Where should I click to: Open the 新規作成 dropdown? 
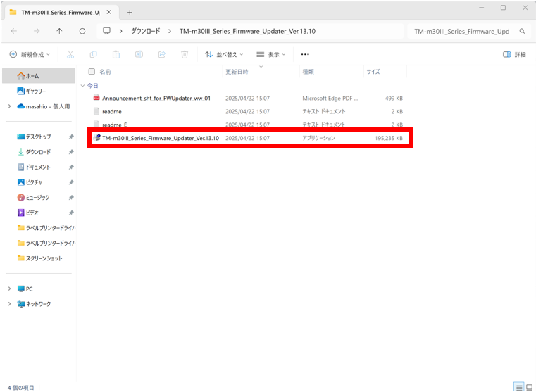click(30, 54)
